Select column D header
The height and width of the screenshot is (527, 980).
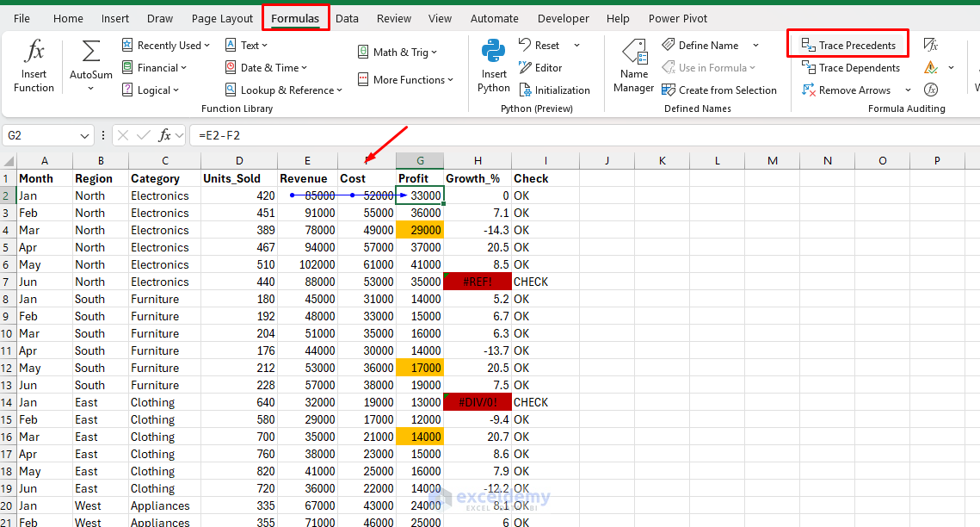(x=238, y=161)
